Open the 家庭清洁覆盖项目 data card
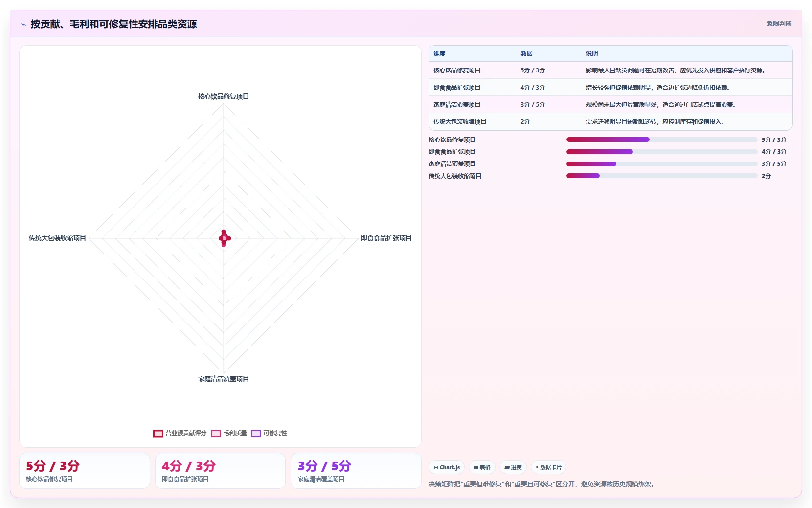Screen dimensions: 812x508 (356, 471)
